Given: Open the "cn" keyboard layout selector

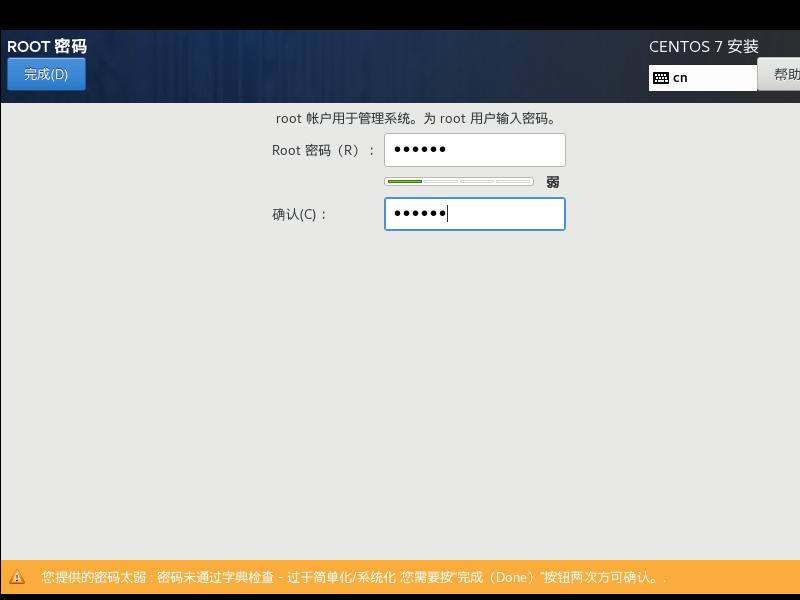Looking at the screenshot, I should (703, 77).
